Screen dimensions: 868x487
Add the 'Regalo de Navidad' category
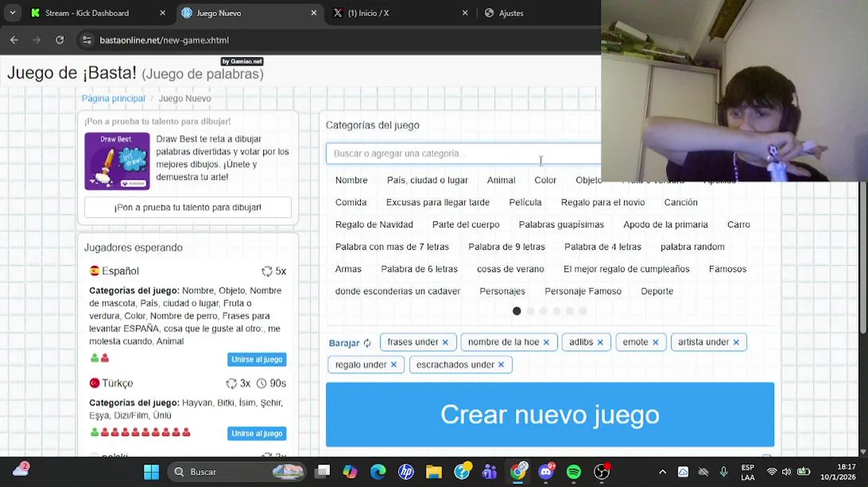[x=374, y=225]
